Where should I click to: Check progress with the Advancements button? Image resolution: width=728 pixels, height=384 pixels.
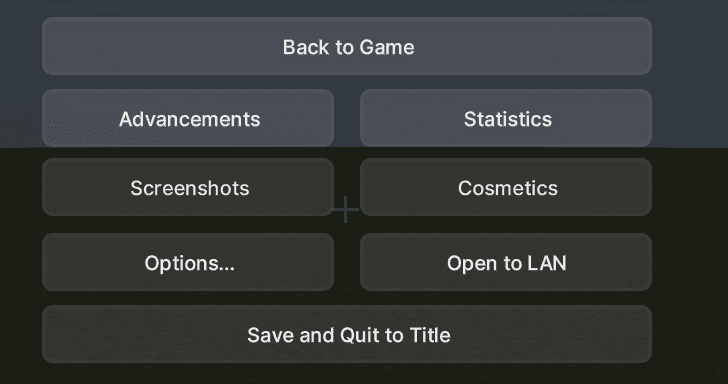pos(188,118)
